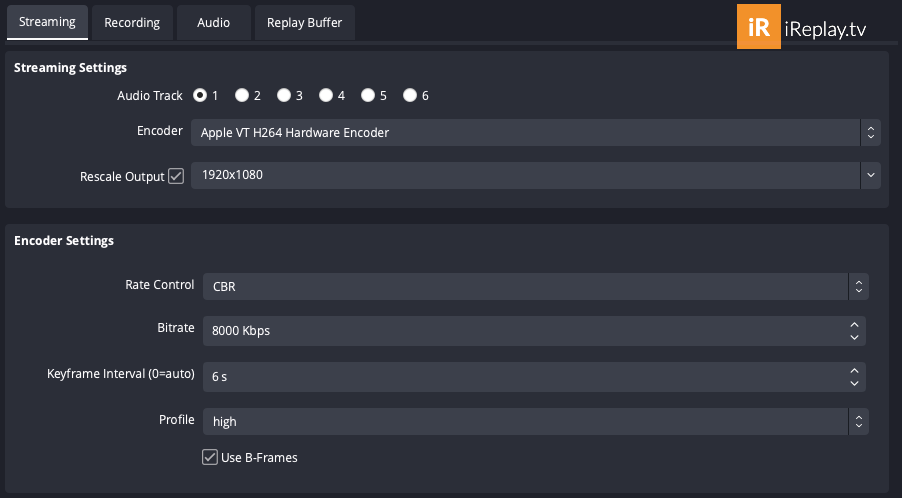
Task: Expand the 1920x1080 rescale resolution dropdown
Action: (536, 175)
